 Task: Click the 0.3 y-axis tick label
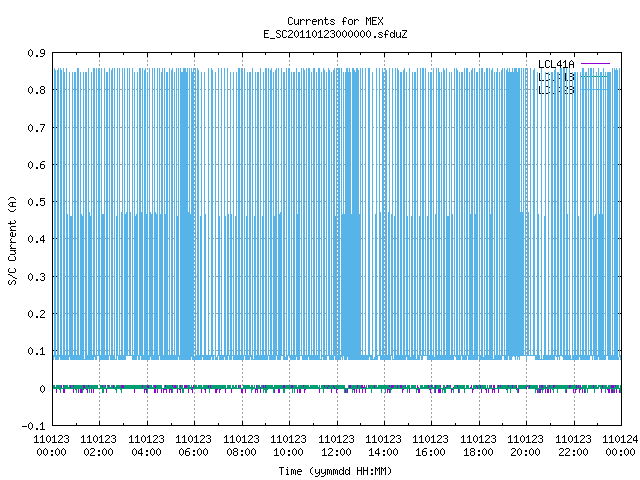click(36, 277)
